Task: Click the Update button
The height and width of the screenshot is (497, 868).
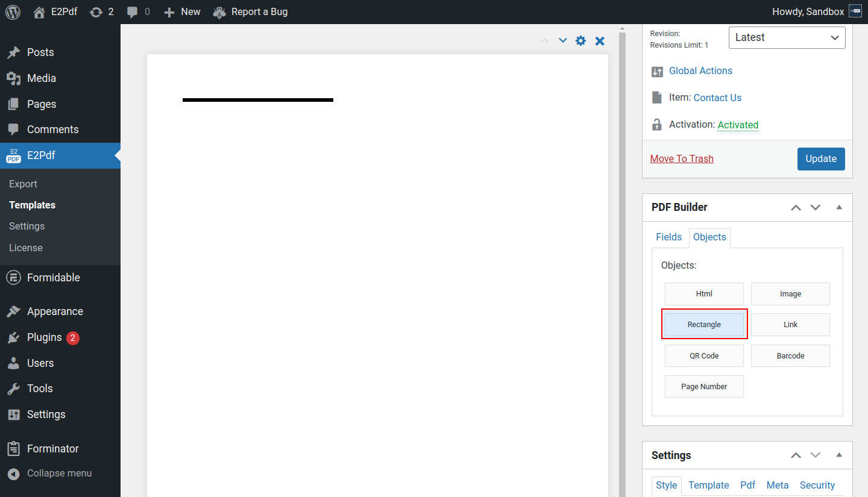Action: (x=820, y=159)
